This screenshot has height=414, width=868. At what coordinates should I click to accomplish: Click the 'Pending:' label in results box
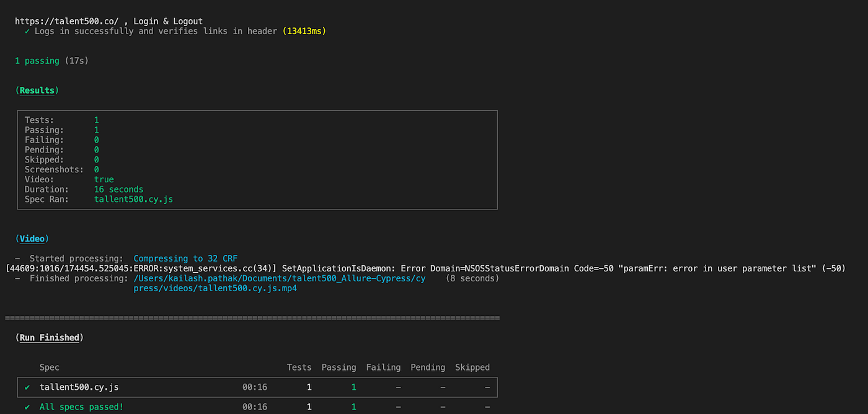(44, 150)
